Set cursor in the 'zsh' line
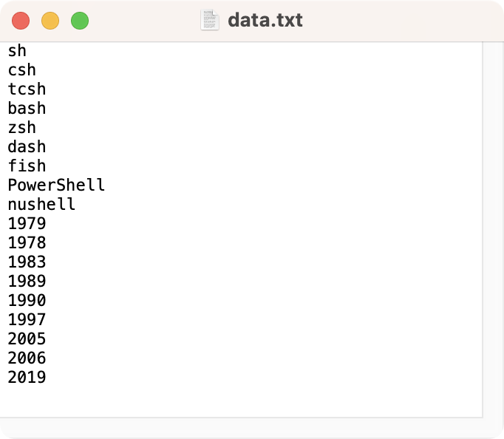The width and height of the screenshot is (504, 439). coord(22,128)
